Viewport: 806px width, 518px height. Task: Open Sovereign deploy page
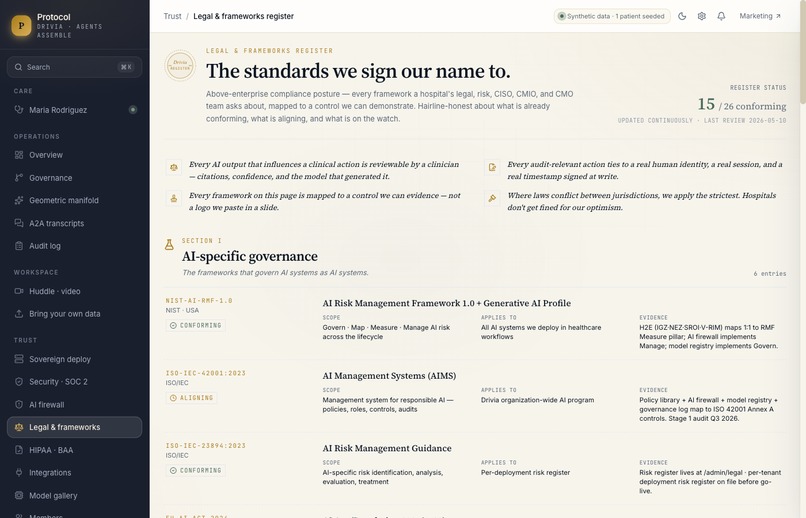(x=75, y=359)
